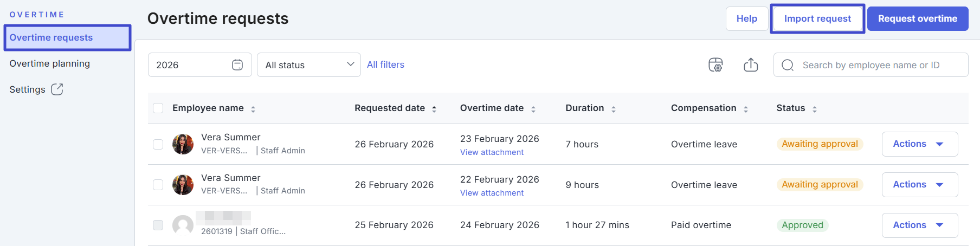Sort by Employee name column arrows

(x=253, y=109)
